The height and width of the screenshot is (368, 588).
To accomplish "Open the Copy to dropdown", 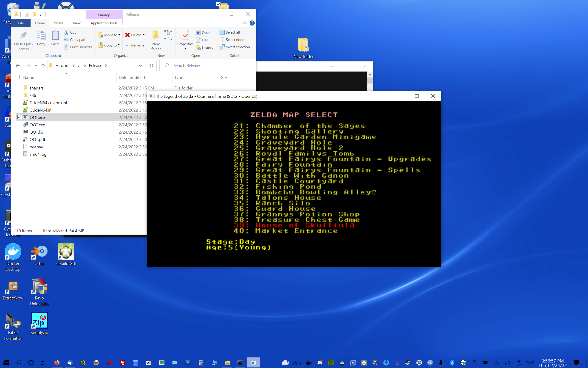I will [109, 45].
